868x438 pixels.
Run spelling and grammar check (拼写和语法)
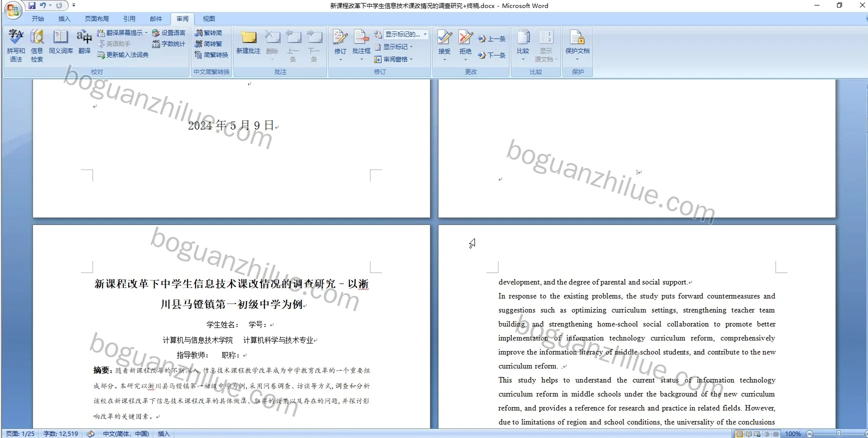(x=16, y=46)
